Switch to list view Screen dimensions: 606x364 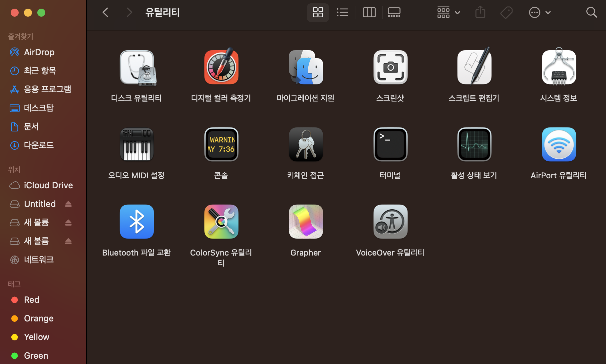pyautogui.click(x=343, y=12)
